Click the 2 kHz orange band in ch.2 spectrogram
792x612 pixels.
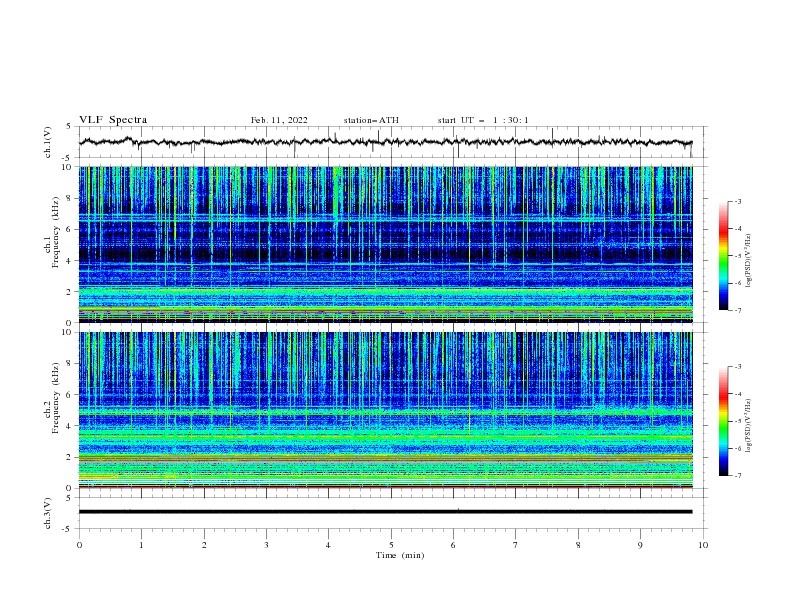pyautogui.click(x=385, y=458)
